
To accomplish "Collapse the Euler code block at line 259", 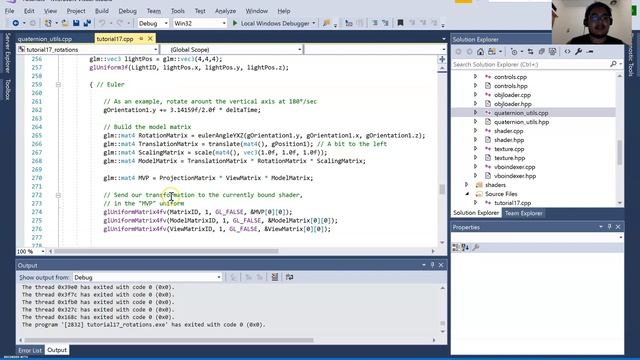I will point(58,84).
